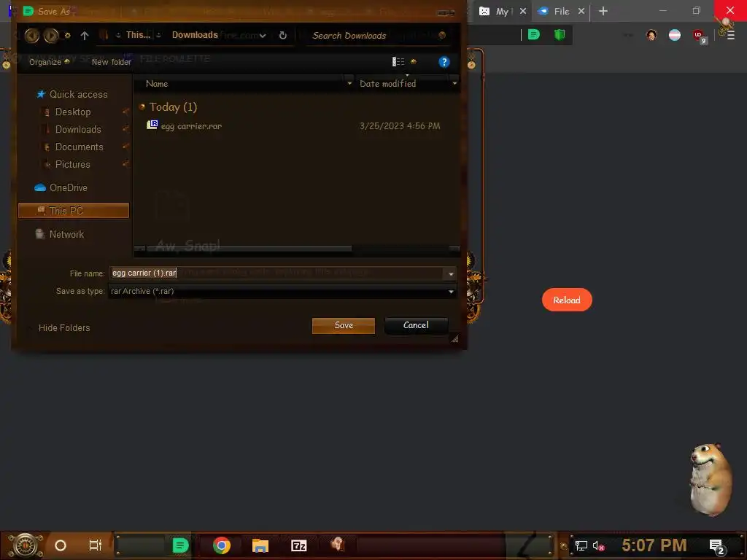Select egg carrier.rar file name
The width and height of the screenshot is (747, 560).
tap(191, 126)
